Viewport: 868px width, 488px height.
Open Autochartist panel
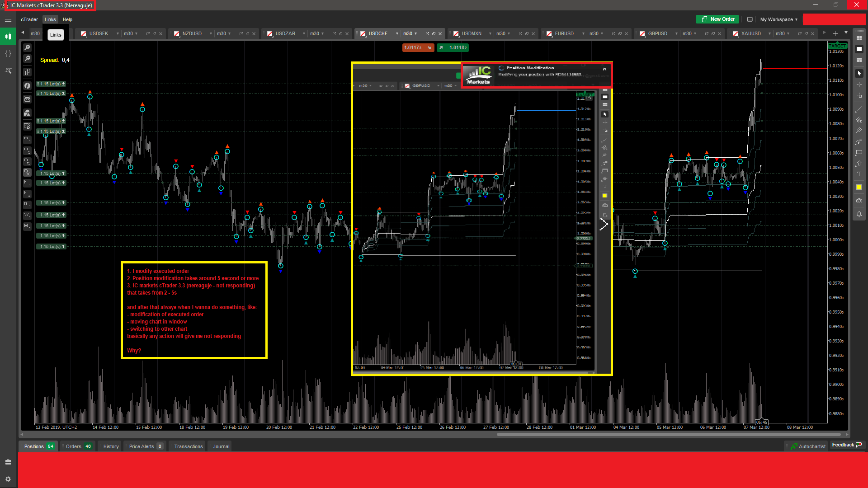click(807, 446)
